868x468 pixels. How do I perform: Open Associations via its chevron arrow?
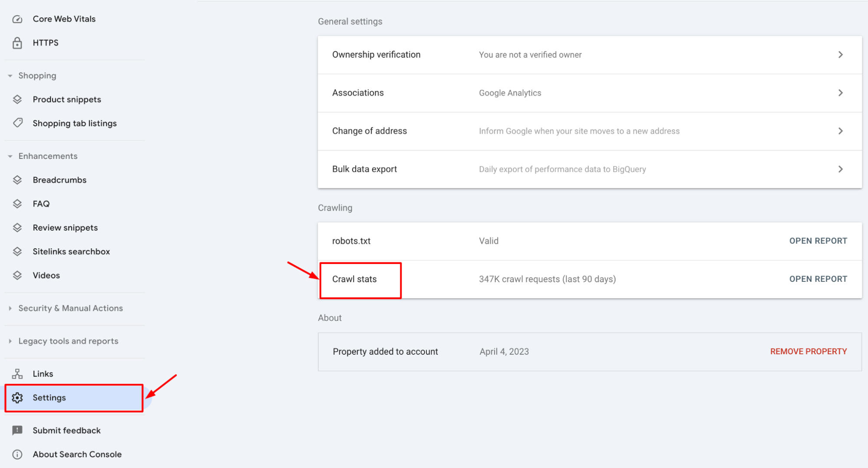coord(841,93)
